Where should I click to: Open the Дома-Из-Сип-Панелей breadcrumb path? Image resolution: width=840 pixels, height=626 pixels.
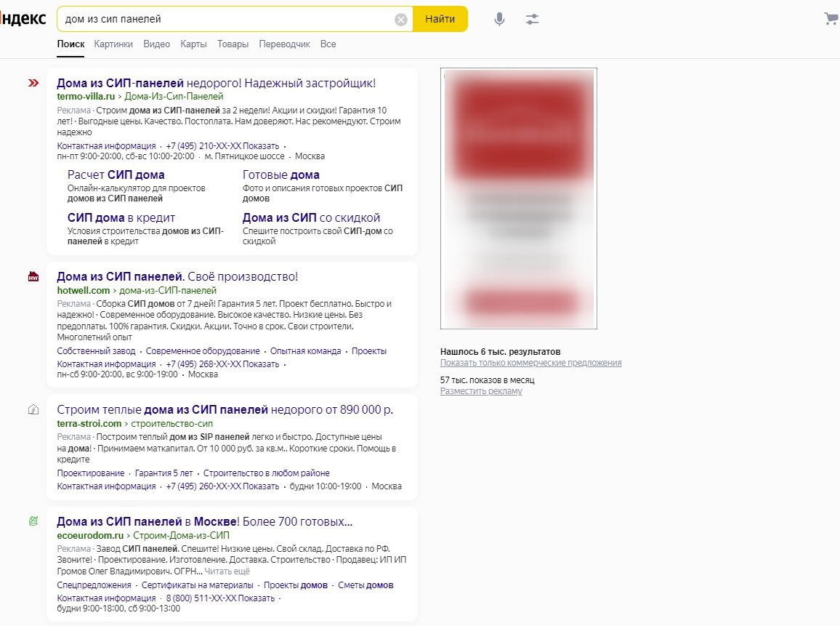coord(174,97)
